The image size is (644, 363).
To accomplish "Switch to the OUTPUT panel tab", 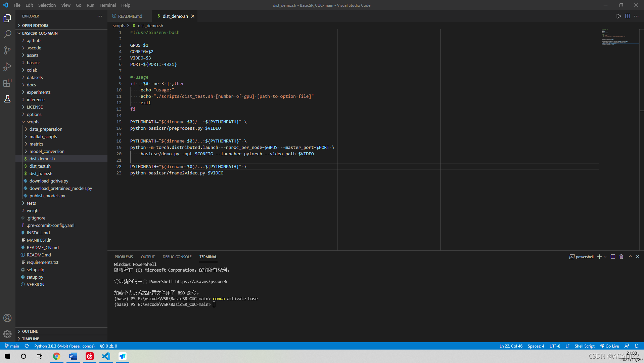I will tap(148, 257).
